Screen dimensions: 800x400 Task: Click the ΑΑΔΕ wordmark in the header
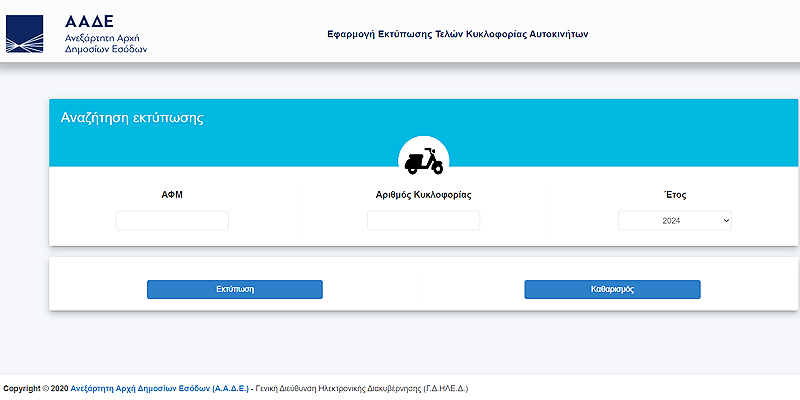pyautogui.click(x=90, y=21)
